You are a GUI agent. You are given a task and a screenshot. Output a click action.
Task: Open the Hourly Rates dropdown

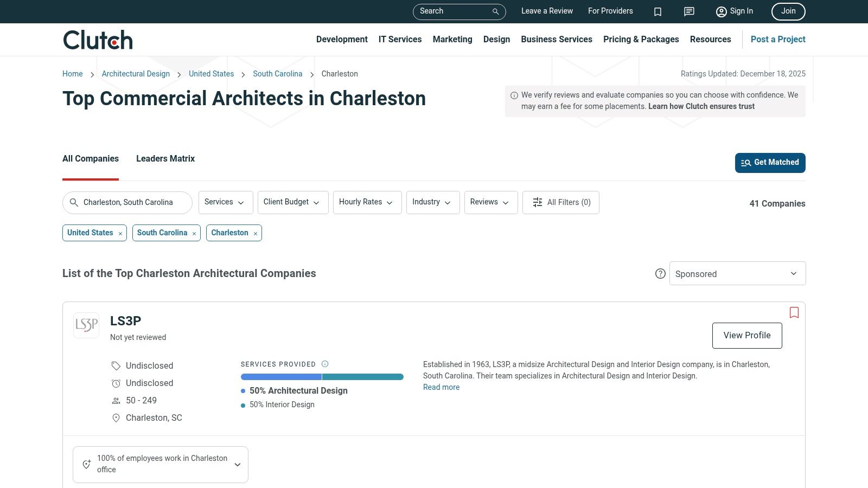coord(367,202)
